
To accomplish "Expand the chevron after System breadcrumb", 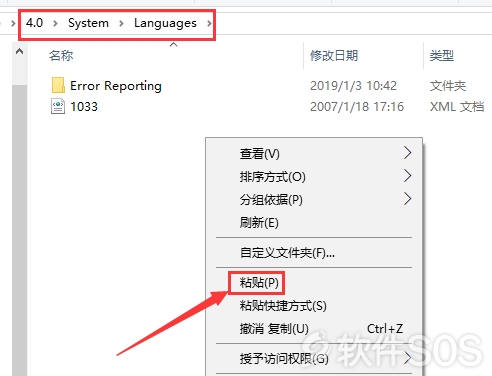I will click(121, 23).
